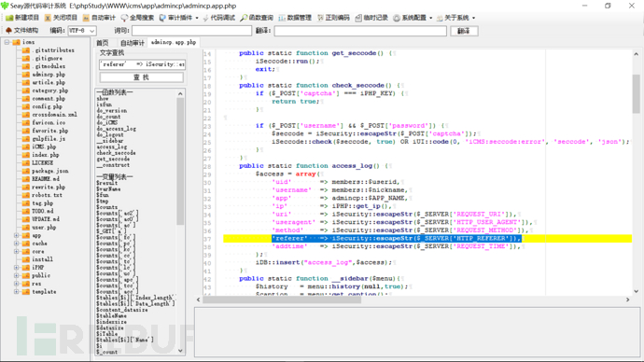644x362 pixels.
Task: Open the 关于系统 about dropdown
Action: [455, 18]
